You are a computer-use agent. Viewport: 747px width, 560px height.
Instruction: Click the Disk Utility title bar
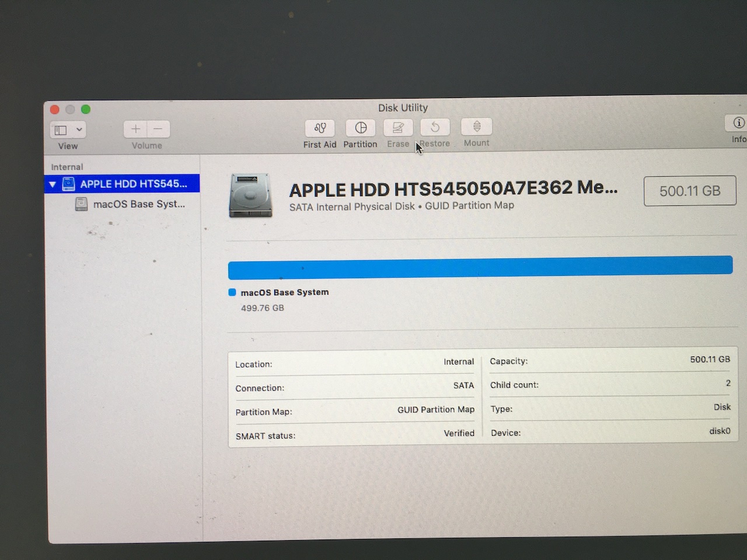point(403,107)
